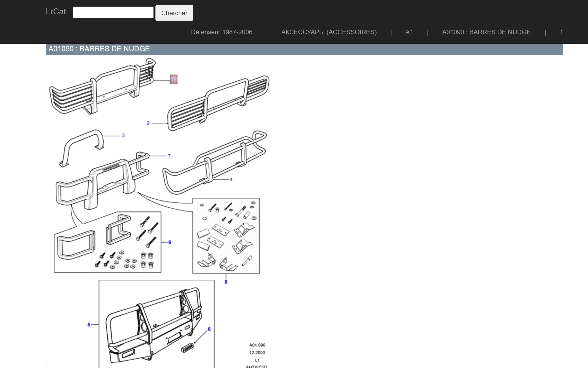Click part callout number 4 label
This screenshot has height=368, width=588.
231,180
